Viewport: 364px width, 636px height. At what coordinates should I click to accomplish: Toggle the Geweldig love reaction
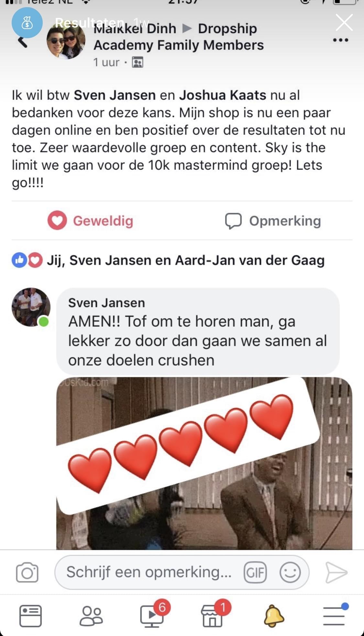tap(90, 221)
